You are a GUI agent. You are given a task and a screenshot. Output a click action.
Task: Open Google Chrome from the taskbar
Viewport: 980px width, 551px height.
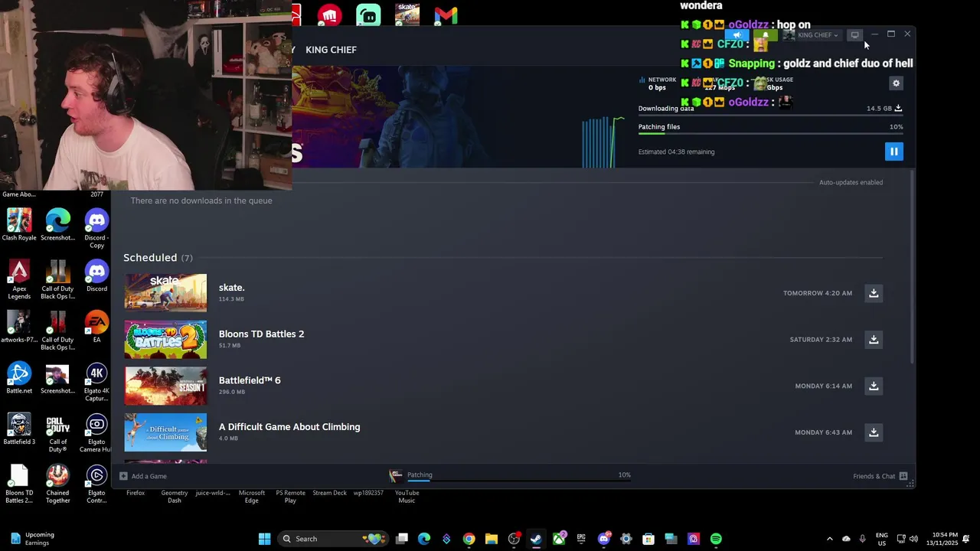[469, 539]
